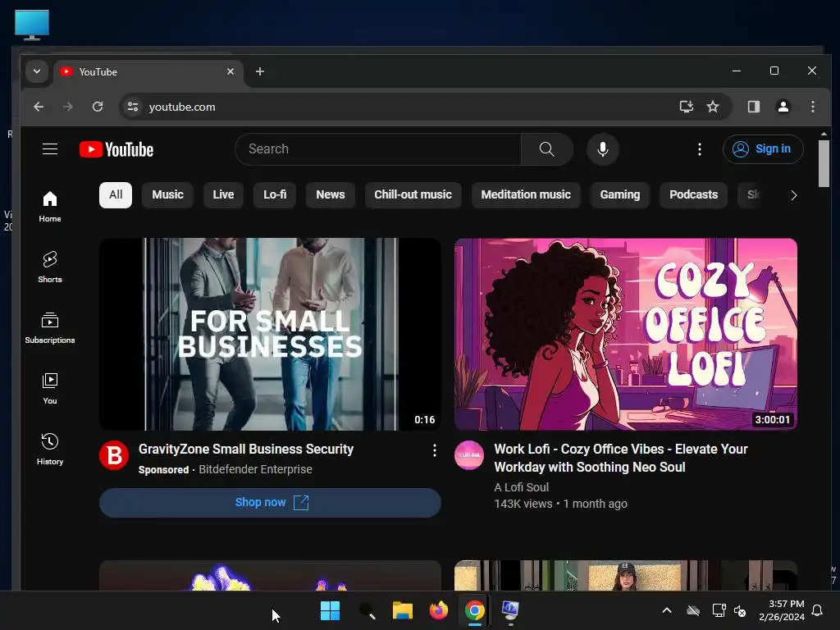Open Windows taskbar search
Image resolution: width=840 pixels, height=630 pixels.
click(x=367, y=610)
